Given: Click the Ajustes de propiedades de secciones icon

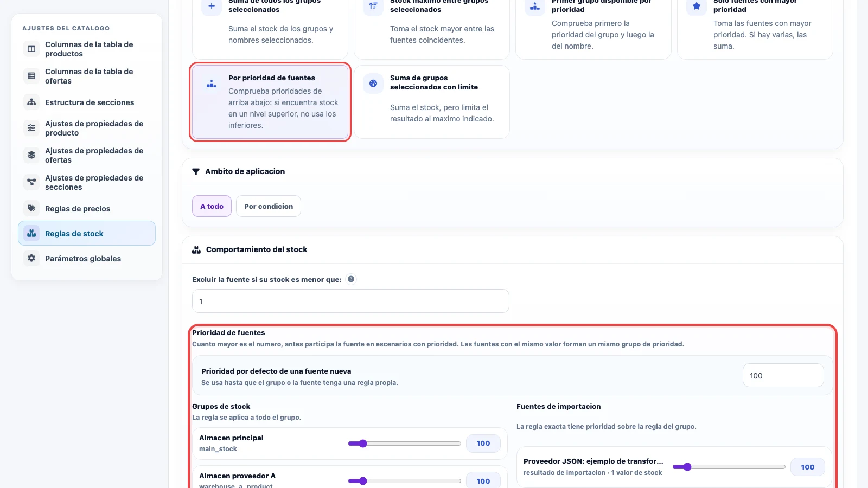Looking at the screenshot, I should pyautogui.click(x=31, y=182).
